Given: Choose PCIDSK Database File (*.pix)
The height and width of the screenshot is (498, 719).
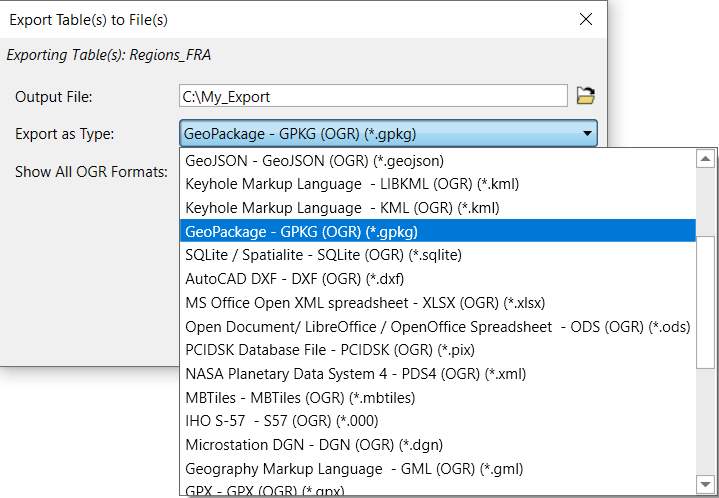Looking at the screenshot, I should click(x=438, y=350).
